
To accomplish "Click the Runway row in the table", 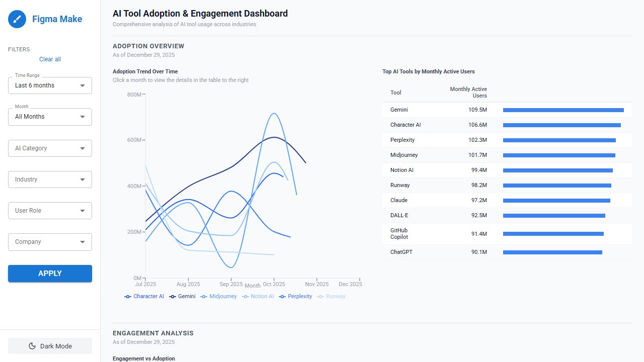I will (x=507, y=186).
